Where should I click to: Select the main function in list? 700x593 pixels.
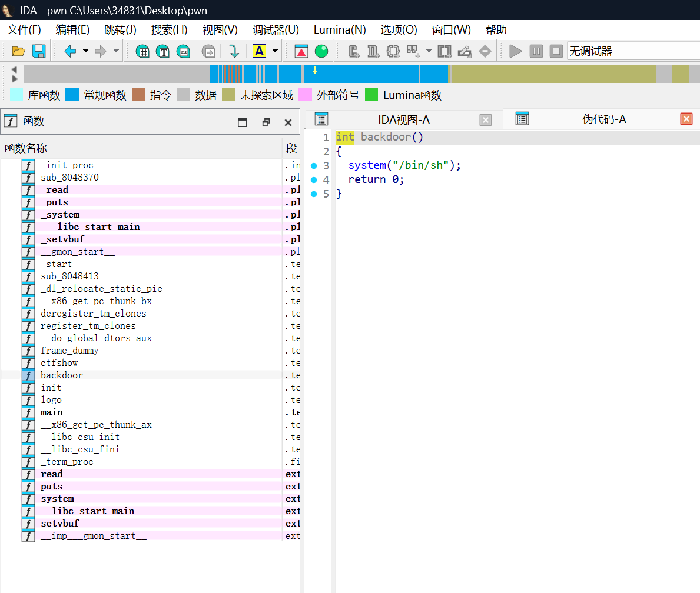click(x=151, y=412)
